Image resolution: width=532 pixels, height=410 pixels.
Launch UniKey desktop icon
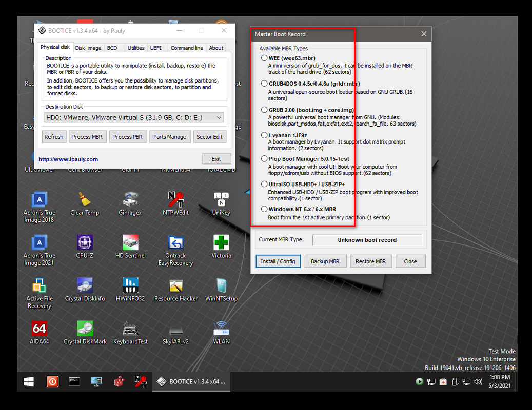click(221, 203)
